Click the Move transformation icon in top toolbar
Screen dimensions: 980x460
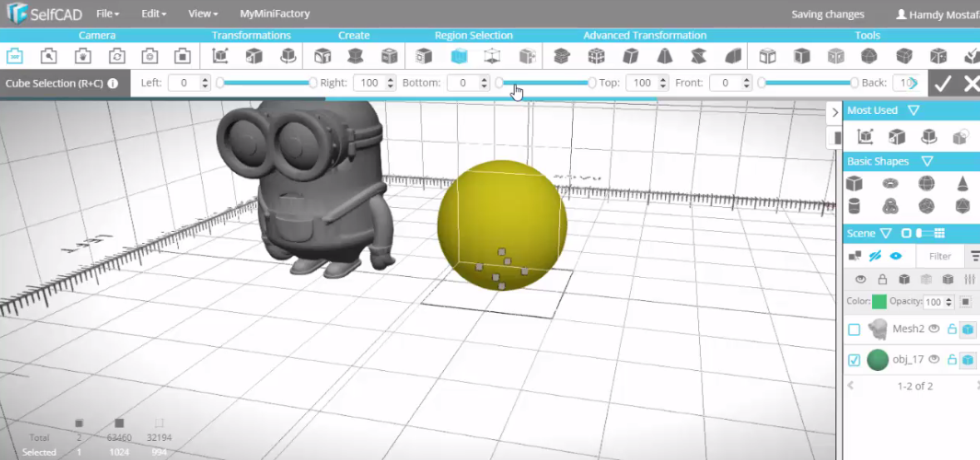[x=220, y=57]
